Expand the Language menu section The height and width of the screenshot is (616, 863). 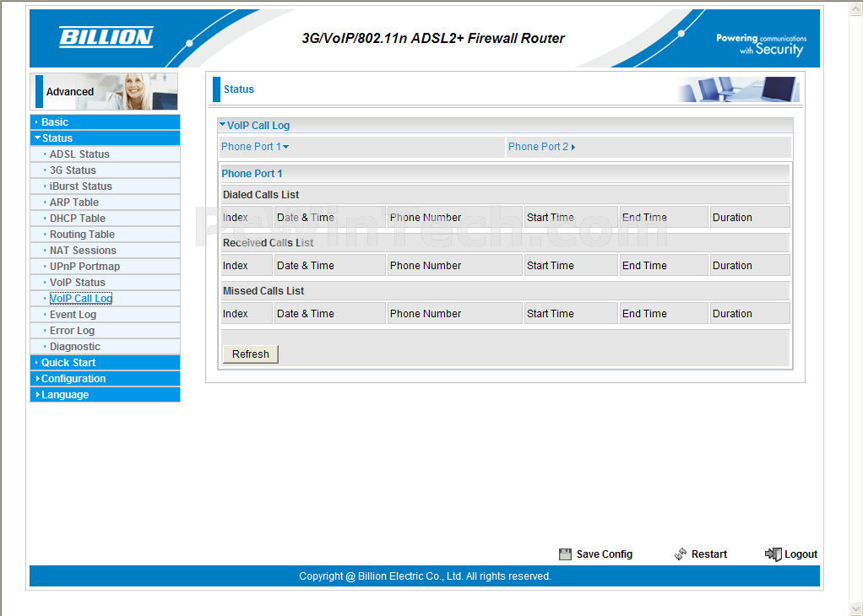coord(105,394)
